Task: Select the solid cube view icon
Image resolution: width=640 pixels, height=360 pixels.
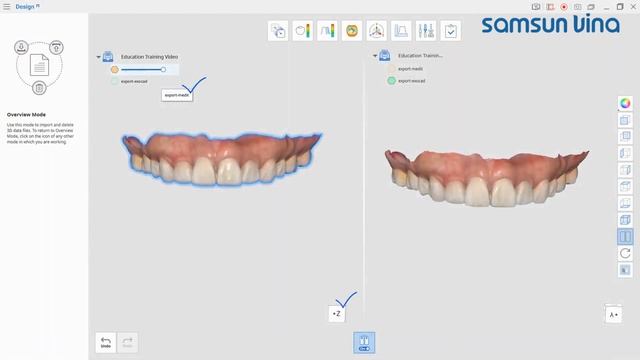Action: pos(625,220)
